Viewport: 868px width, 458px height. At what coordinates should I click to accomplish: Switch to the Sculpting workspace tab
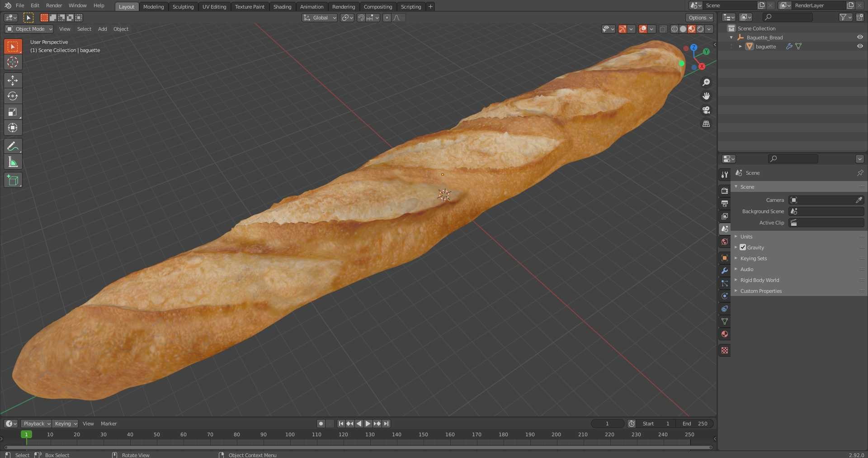[x=183, y=7]
